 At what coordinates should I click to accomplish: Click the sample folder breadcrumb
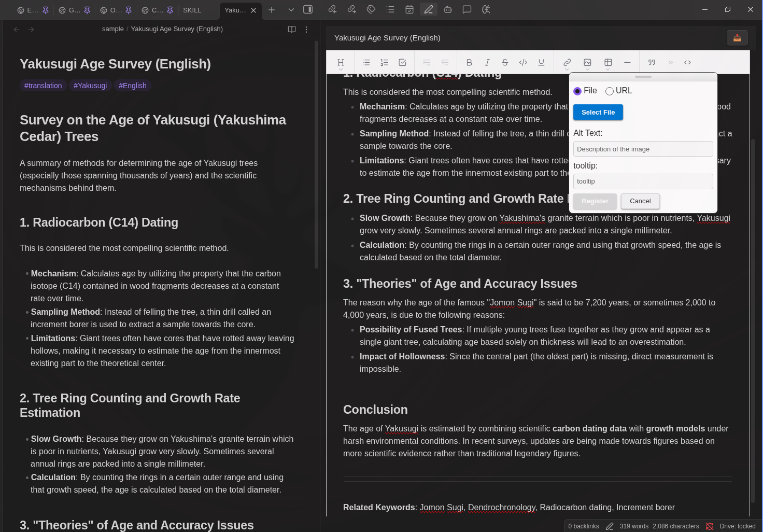(113, 29)
